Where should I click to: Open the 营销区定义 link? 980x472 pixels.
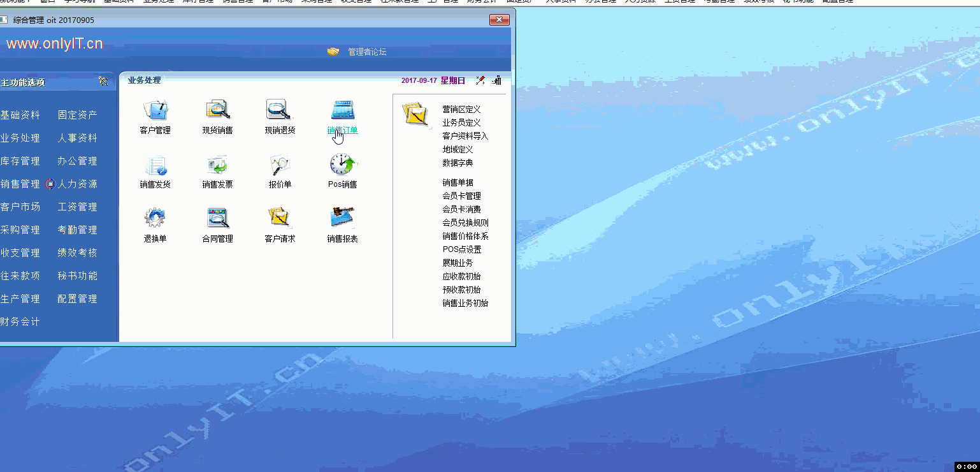pyautogui.click(x=461, y=110)
